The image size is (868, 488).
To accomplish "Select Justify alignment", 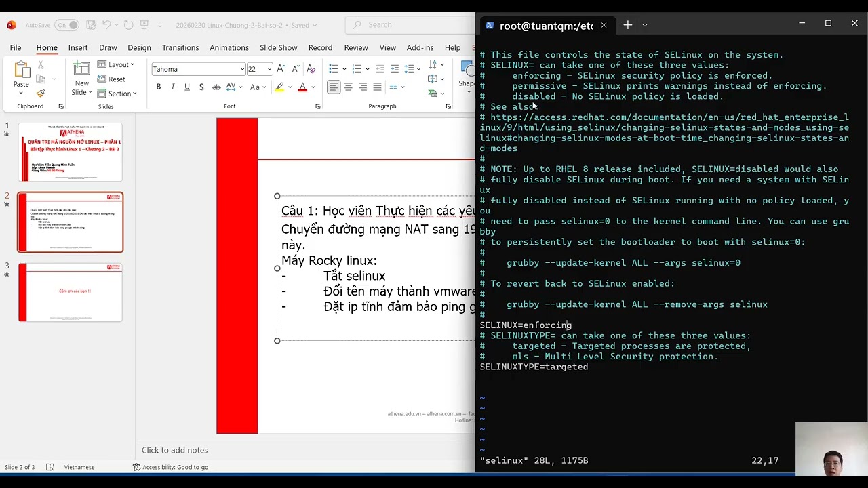I will (x=377, y=87).
